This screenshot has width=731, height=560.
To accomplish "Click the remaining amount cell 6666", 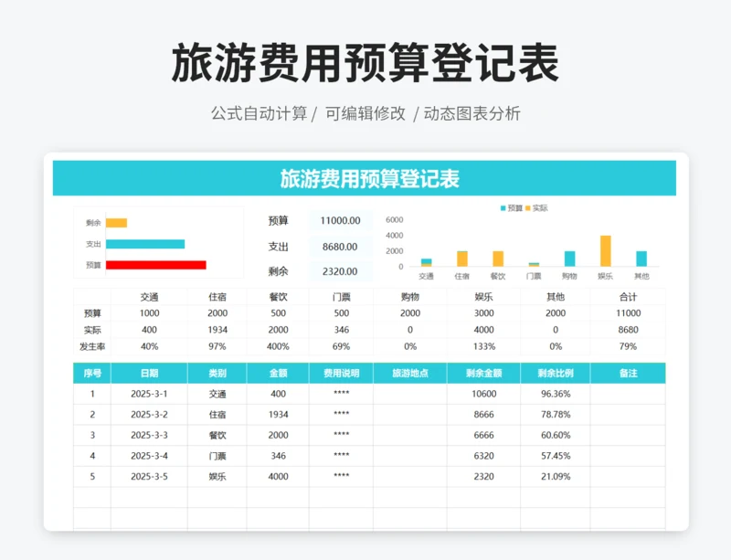I will [x=484, y=435].
